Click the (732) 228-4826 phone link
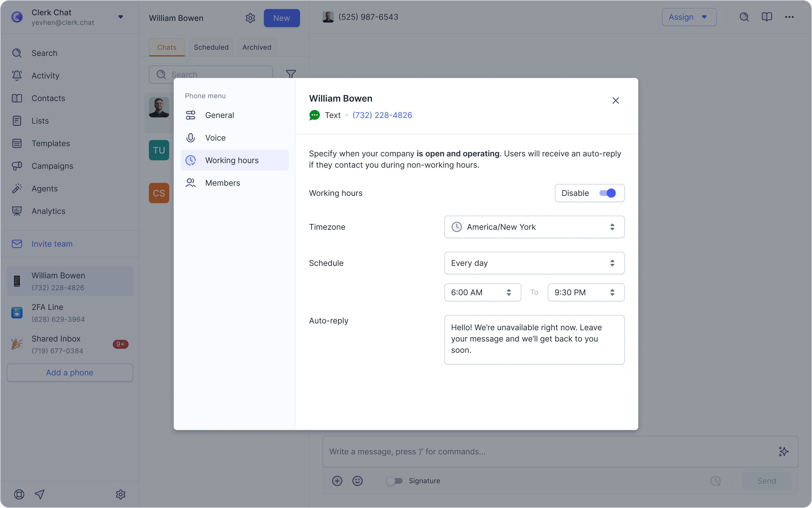This screenshot has height=508, width=812. tap(382, 115)
